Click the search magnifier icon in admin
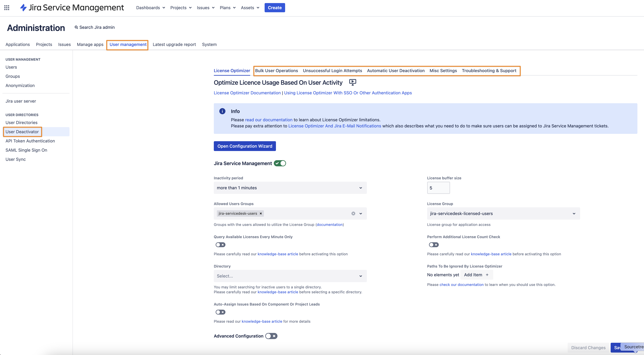The height and width of the screenshot is (355, 644). click(x=76, y=27)
